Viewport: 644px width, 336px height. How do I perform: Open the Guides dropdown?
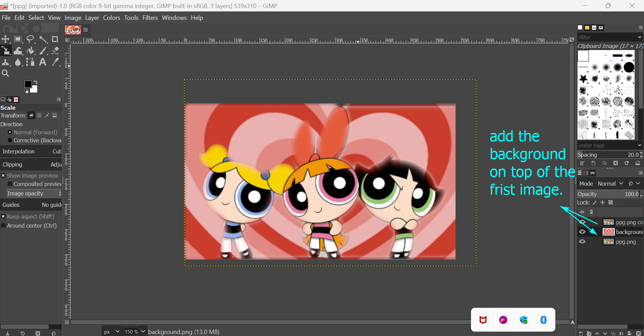[31, 205]
